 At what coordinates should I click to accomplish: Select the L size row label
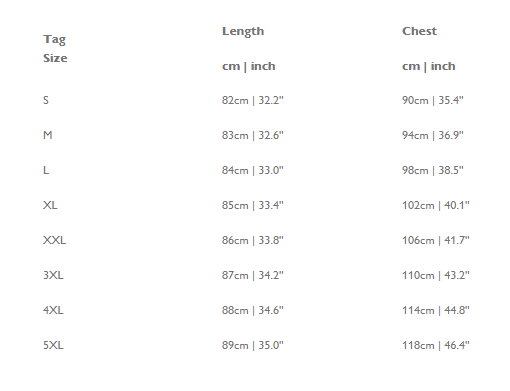[46, 170]
